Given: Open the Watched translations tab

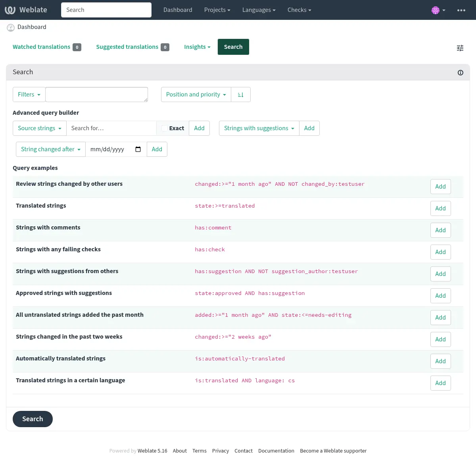Looking at the screenshot, I should pyautogui.click(x=42, y=47).
